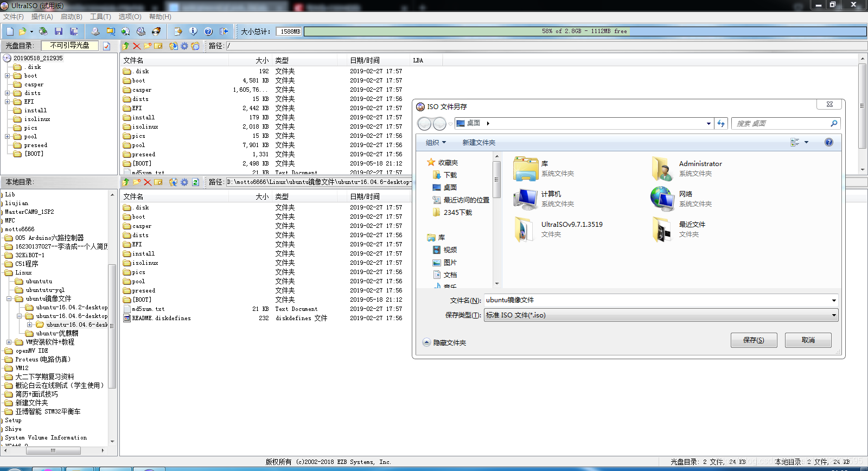868x471 pixels.
Task: Click the Exit door toolbar icon
Action: tap(224, 31)
